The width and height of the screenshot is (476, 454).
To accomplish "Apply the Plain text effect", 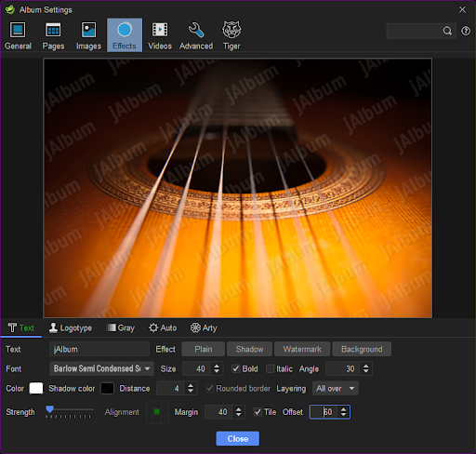I will tap(204, 349).
